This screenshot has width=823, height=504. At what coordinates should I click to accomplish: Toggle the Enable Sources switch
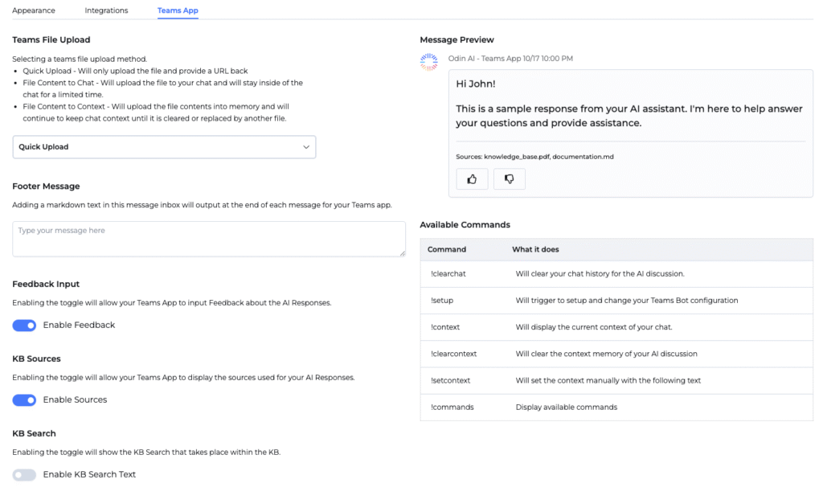24,400
